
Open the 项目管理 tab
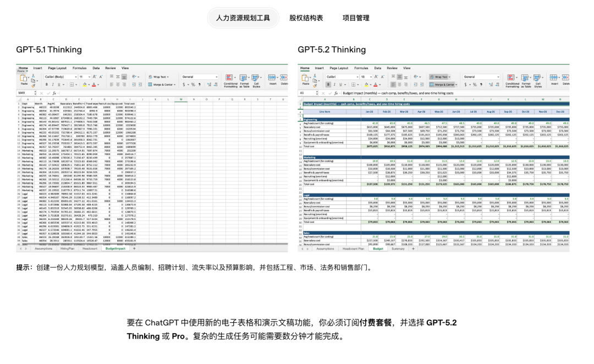pos(356,18)
